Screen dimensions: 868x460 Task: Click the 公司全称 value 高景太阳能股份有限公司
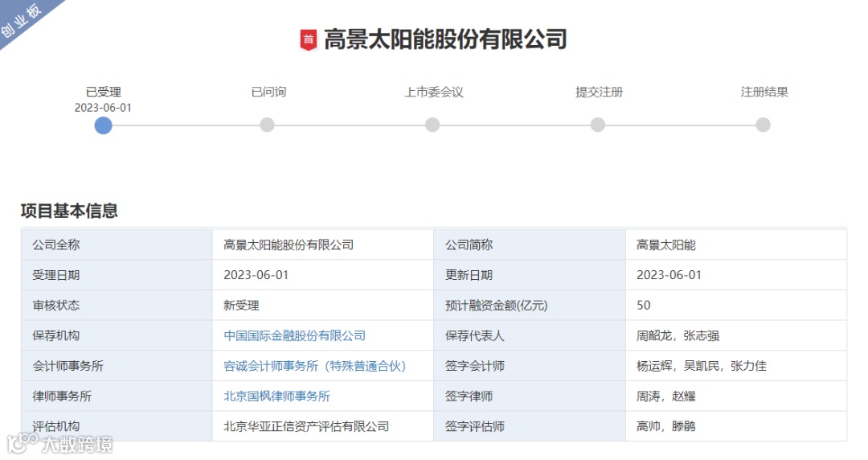tap(289, 244)
